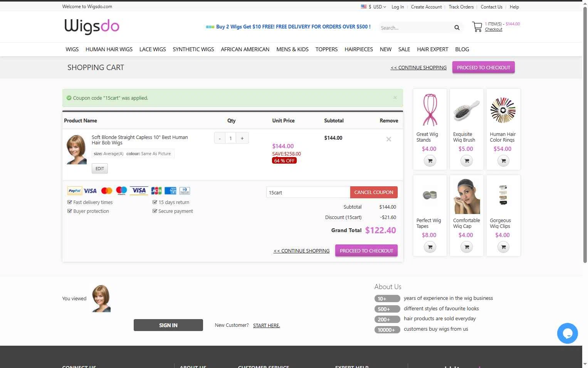The width and height of the screenshot is (588, 368).
Task: Add Great Wig Stands to cart
Action: tap(430, 161)
